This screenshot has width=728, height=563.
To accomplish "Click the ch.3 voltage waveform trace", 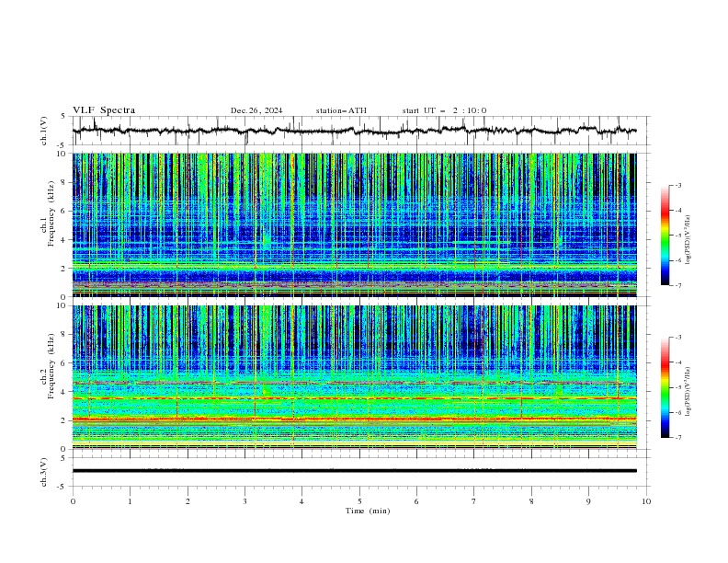I will click(354, 471).
